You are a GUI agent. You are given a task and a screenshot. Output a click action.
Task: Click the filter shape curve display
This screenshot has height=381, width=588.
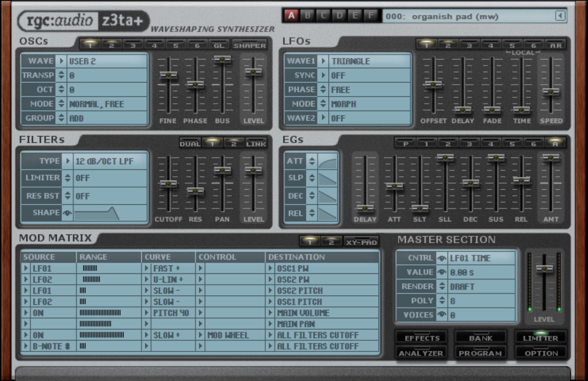pyautogui.click(x=110, y=213)
